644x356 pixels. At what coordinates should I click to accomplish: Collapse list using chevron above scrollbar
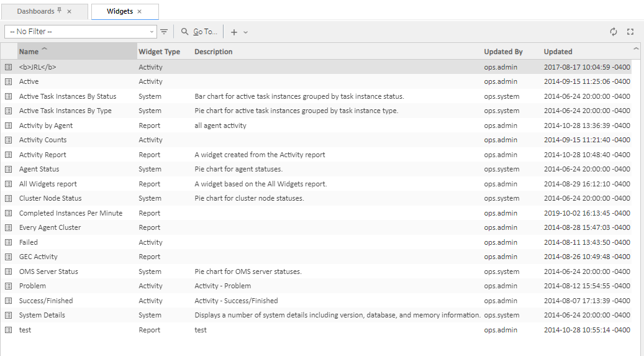click(636, 48)
